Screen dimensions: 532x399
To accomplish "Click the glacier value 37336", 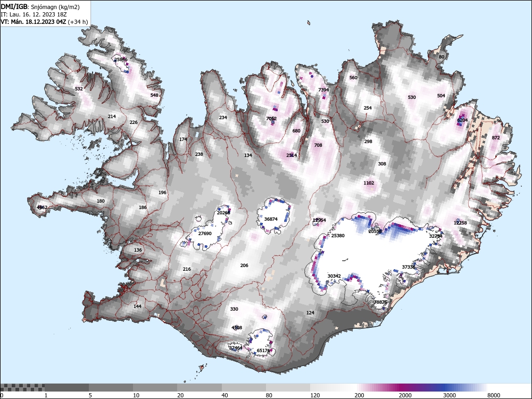I will point(409,267).
